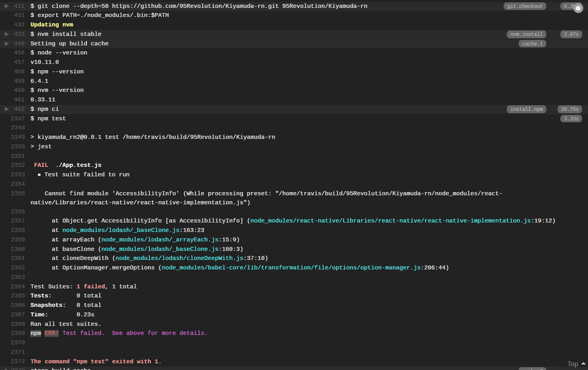Click the '$ node --version' command text
Screen dimensions: 588x370
[59, 52]
